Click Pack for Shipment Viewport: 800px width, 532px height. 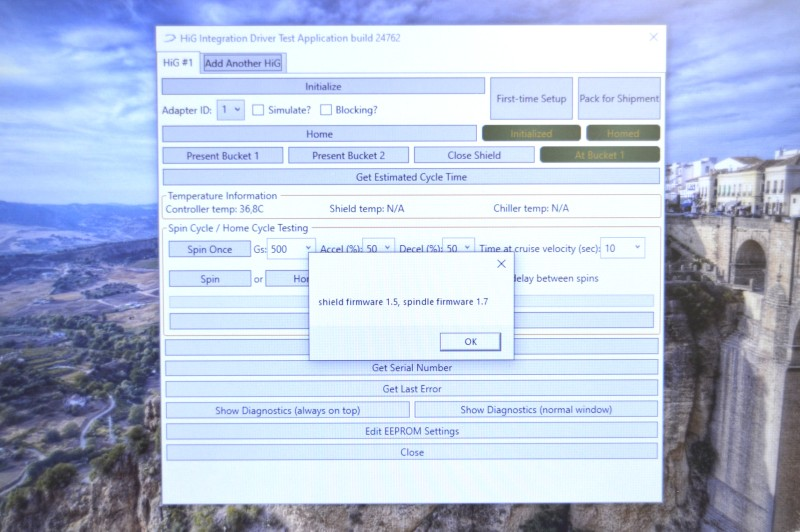tap(619, 99)
